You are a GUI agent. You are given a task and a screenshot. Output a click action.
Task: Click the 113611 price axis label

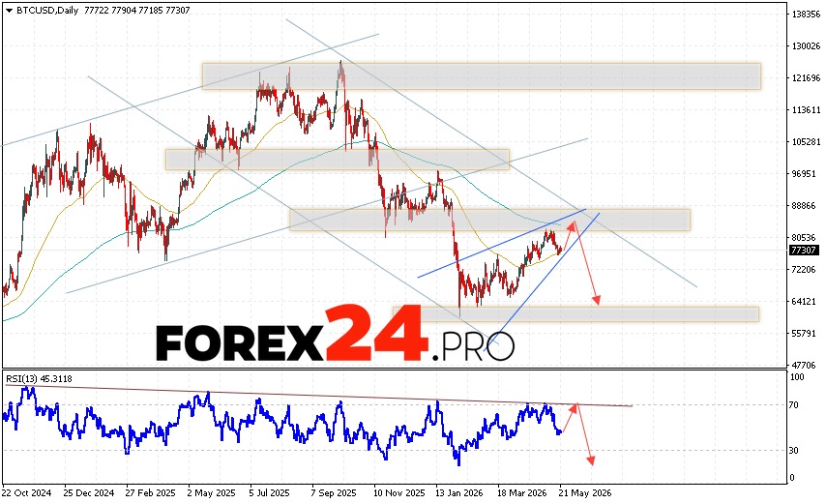[x=806, y=110]
